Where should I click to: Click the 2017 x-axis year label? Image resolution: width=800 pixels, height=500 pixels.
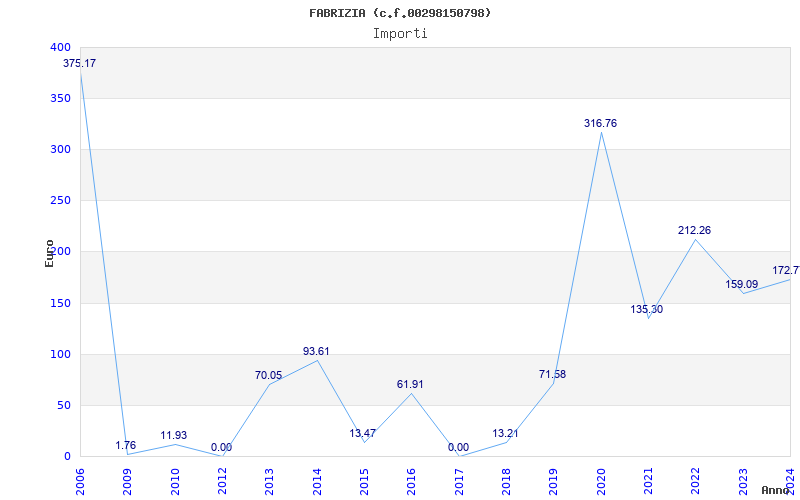click(x=459, y=482)
